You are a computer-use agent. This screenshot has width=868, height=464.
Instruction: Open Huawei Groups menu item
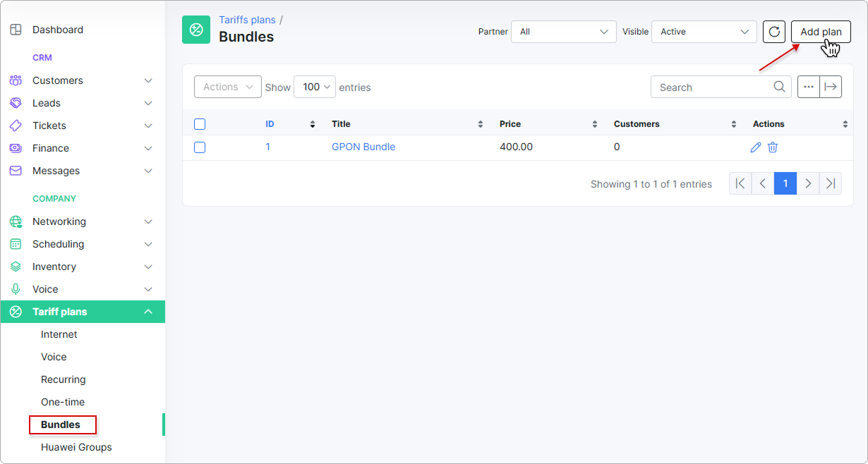pyautogui.click(x=76, y=447)
